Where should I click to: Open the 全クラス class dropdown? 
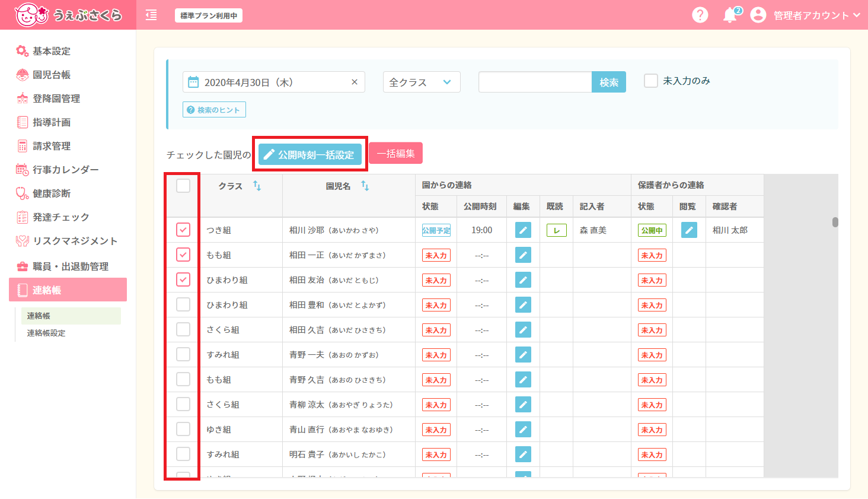421,82
